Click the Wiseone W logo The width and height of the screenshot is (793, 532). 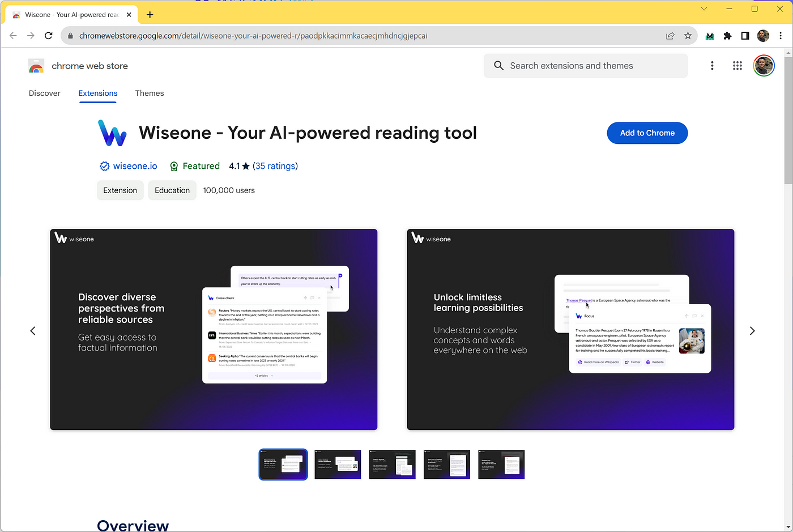(112, 133)
